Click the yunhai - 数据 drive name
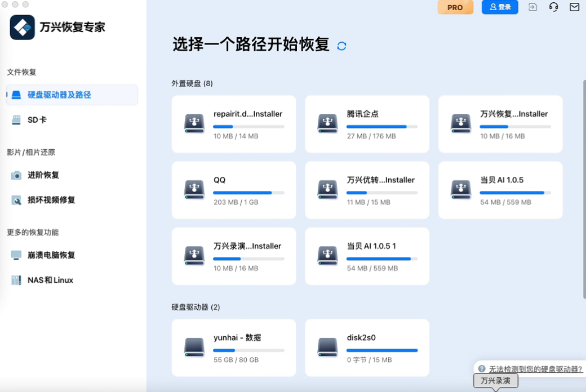 (x=237, y=338)
